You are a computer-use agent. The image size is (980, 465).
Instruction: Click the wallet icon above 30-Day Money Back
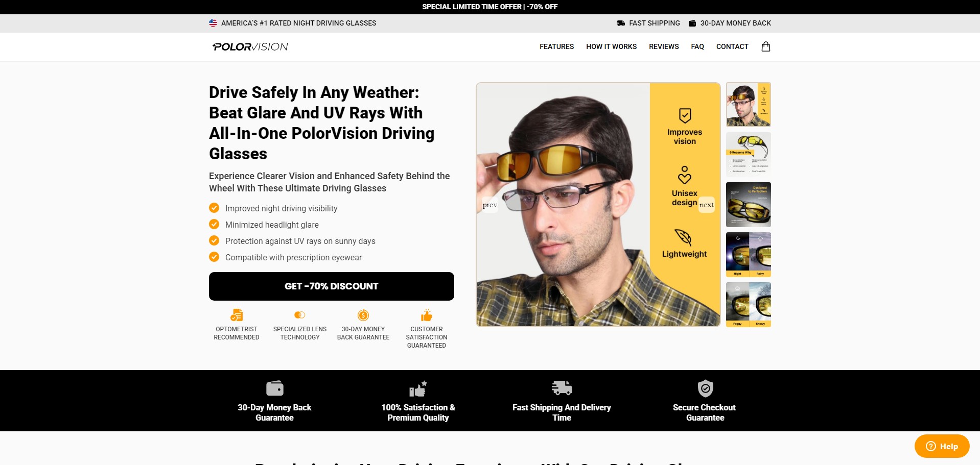(x=274, y=388)
